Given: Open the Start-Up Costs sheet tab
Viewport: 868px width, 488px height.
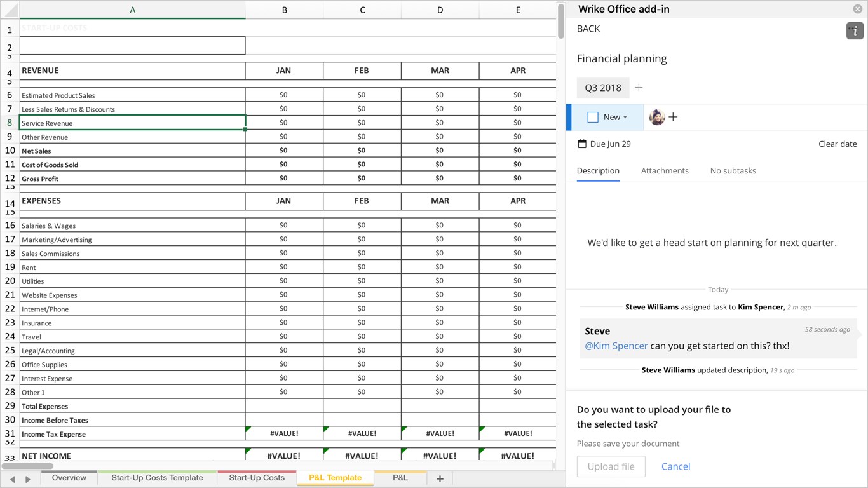Looking at the screenshot, I should pos(257,478).
